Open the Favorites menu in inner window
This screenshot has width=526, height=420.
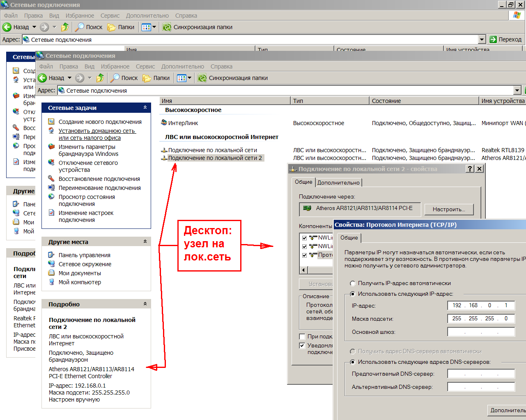[x=115, y=66]
